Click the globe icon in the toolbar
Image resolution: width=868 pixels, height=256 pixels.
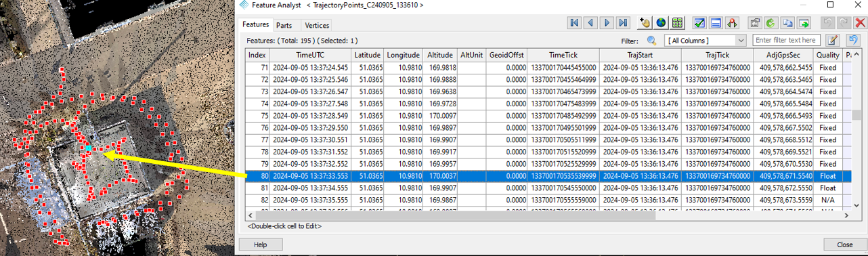pyautogui.click(x=661, y=23)
